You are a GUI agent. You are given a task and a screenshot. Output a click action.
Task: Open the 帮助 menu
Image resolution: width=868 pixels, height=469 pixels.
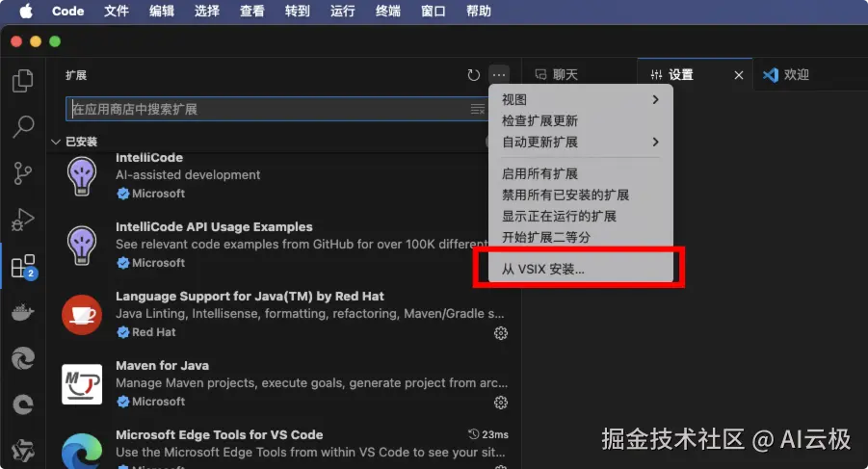pyautogui.click(x=479, y=11)
